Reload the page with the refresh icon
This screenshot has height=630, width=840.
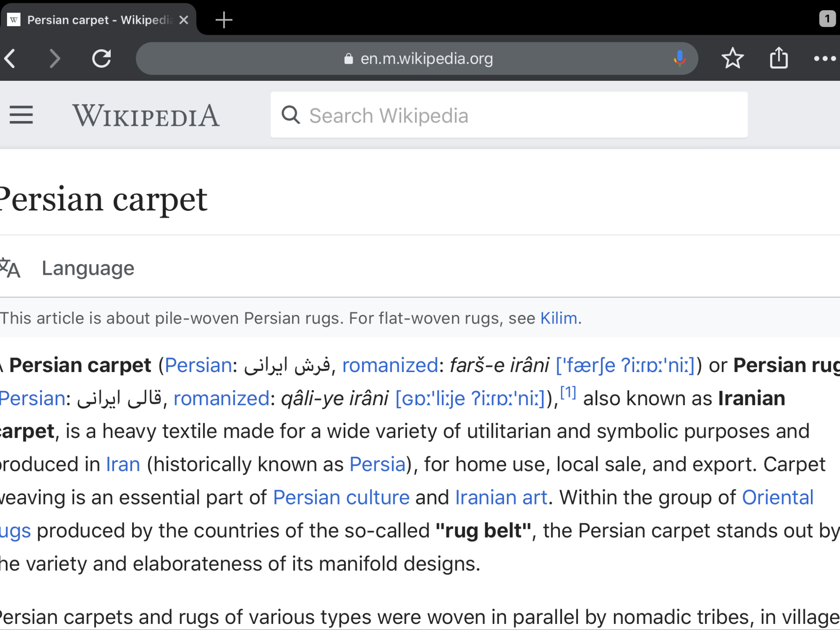(x=101, y=58)
